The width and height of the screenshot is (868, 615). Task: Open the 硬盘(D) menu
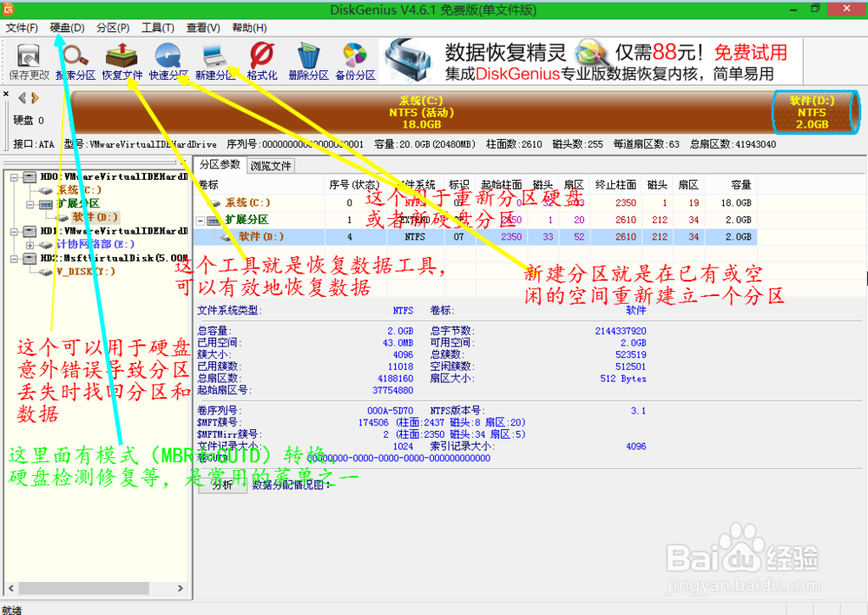67,28
